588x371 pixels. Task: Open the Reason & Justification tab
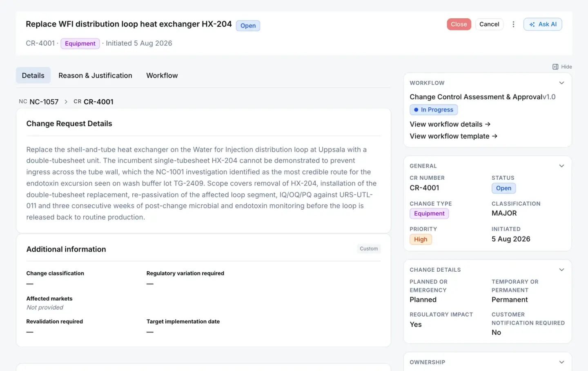pyautogui.click(x=95, y=76)
